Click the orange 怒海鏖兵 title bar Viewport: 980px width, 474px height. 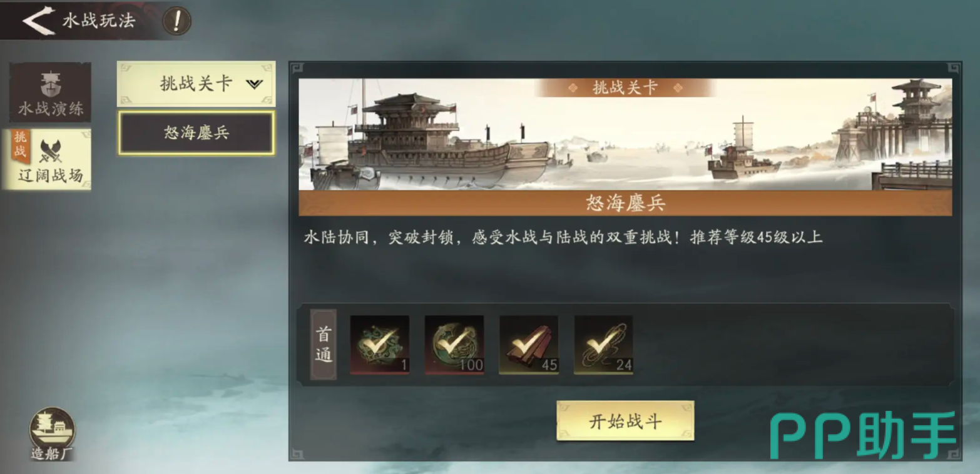(625, 203)
